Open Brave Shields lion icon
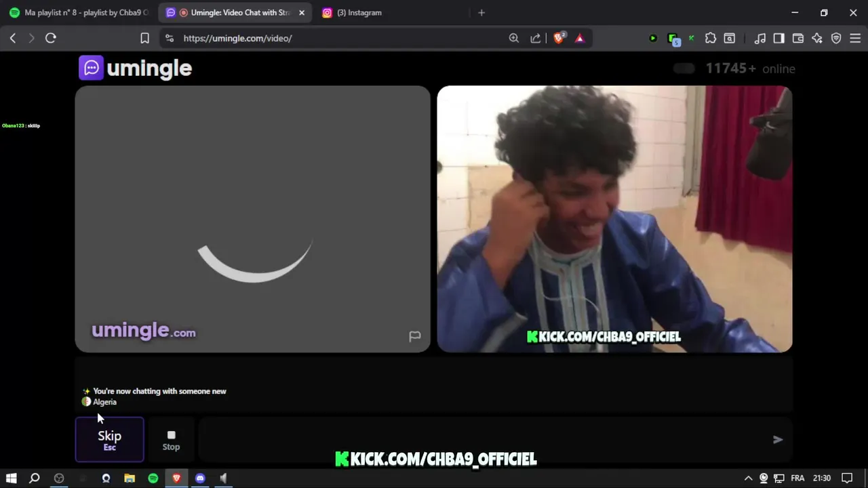 pos(559,39)
